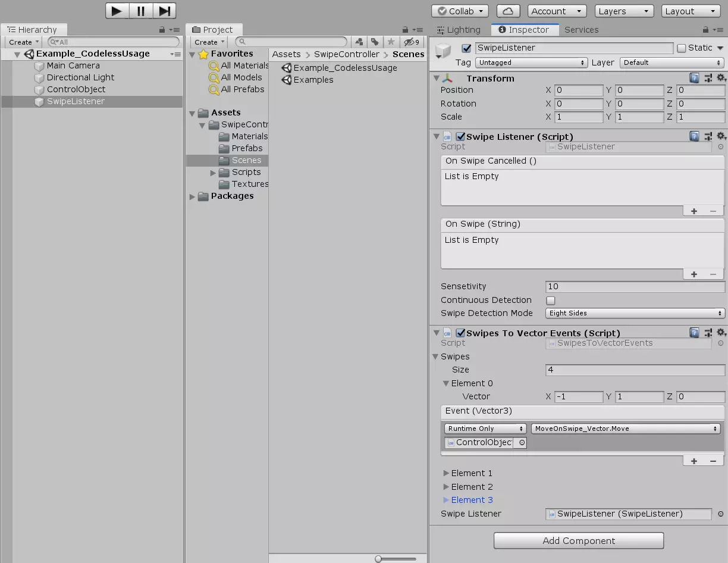Click the ControlObject field object picker circle
The height and width of the screenshot is (563, 728).
click(x=522, y=443)
